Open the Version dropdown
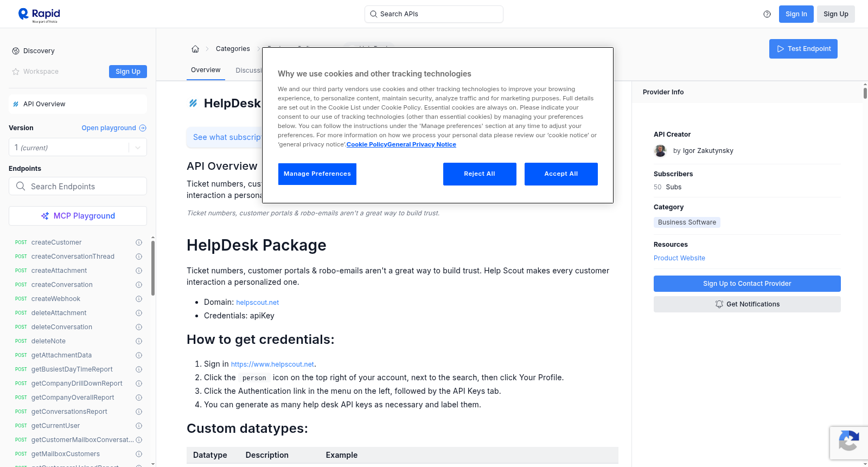 pyautogui.click(x=78, y=148)
